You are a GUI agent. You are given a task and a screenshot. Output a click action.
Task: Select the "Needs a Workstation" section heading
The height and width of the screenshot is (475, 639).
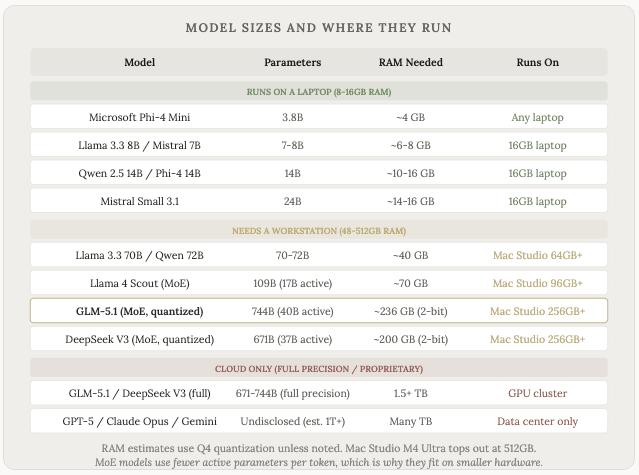(x=319, y=231)
